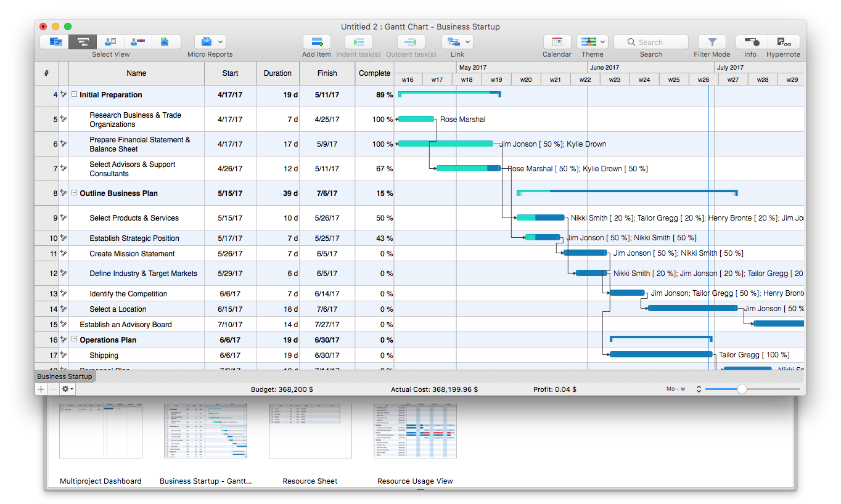Collapse the Operations Plan group
The width and height of the screenshot is (841, 504).
click(x=75, y=339)
